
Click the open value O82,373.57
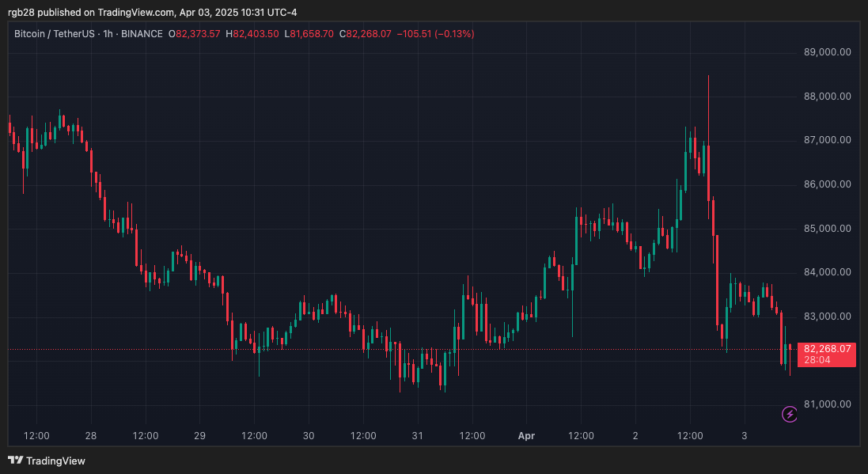194,34
